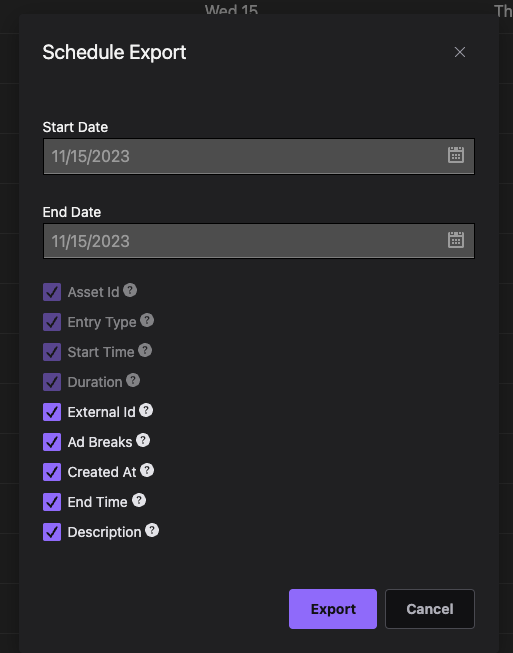View the Created At help icon

tap(147, 470)
